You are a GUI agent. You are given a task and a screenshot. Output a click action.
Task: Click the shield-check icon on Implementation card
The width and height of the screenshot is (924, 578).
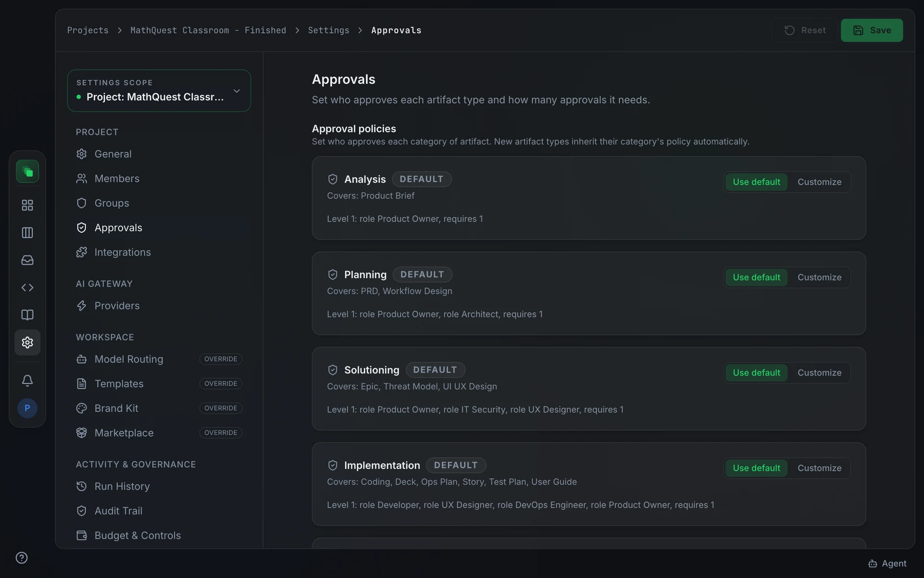pos(333,465)
